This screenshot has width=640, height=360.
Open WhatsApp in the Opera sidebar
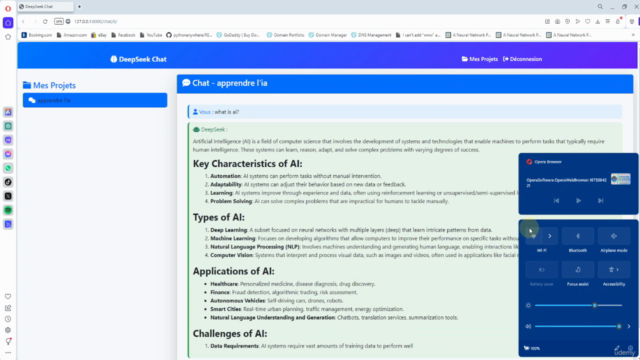click(8, 168)
